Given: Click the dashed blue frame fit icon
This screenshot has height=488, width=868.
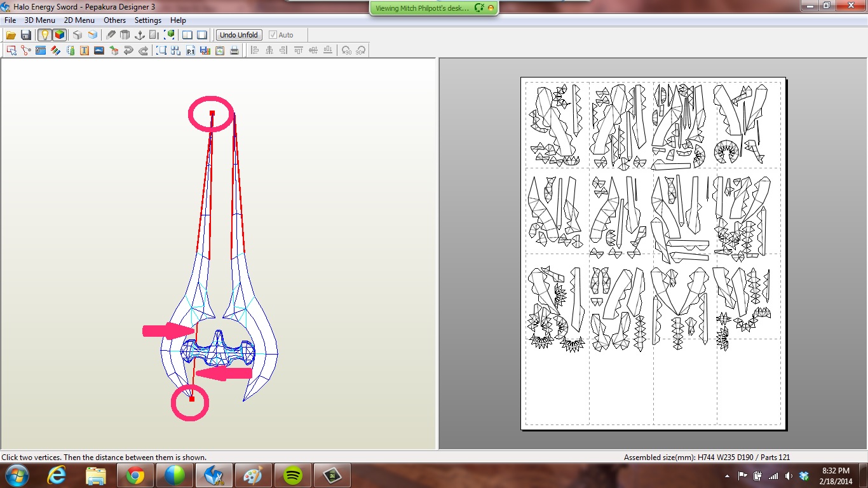Looking at the screenshot, I should coord(161,50).
